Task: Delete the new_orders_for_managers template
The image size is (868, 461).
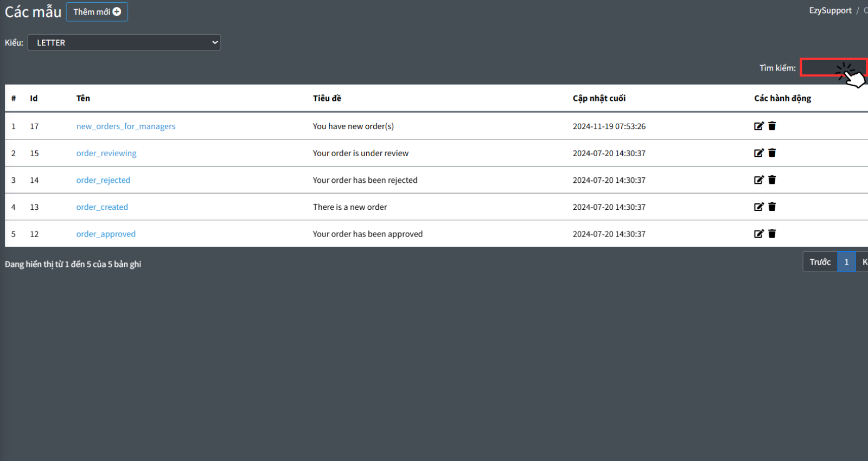Action: pyautogui.click(x=772, y=126)
